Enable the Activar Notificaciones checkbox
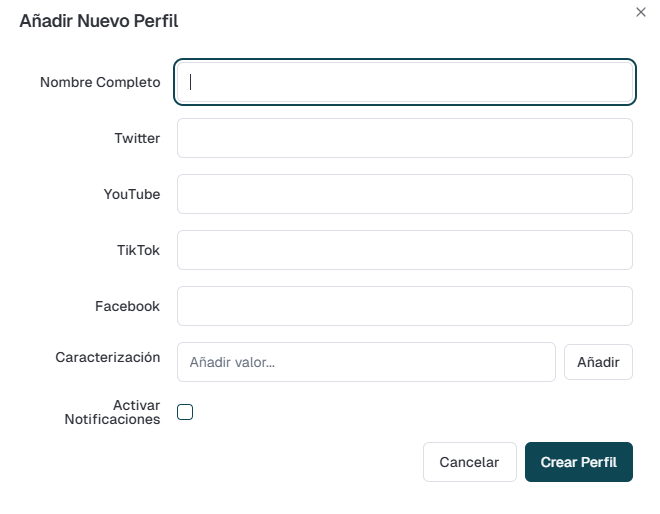660x514 pixels. tap(185, 412)
